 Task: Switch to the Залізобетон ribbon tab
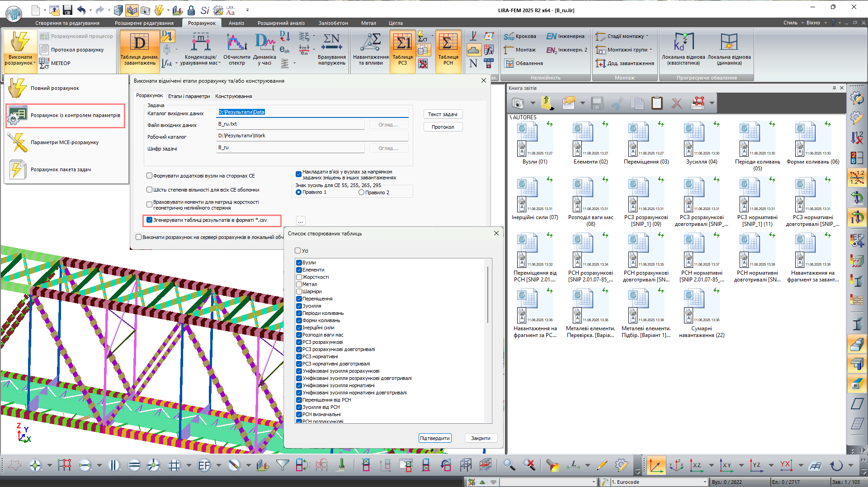click(x=333, y=23)
